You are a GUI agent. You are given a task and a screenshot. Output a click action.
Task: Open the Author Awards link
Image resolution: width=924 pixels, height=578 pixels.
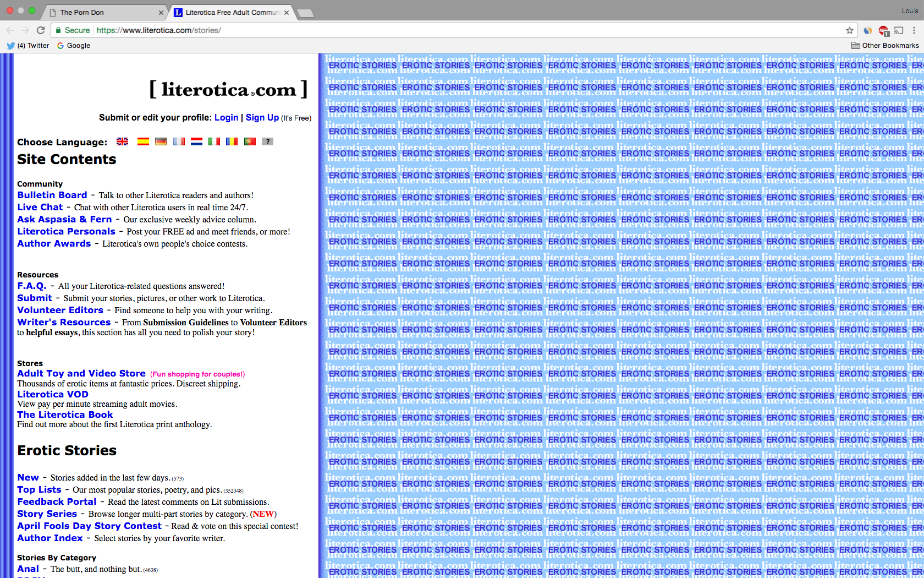click(54, 243)
